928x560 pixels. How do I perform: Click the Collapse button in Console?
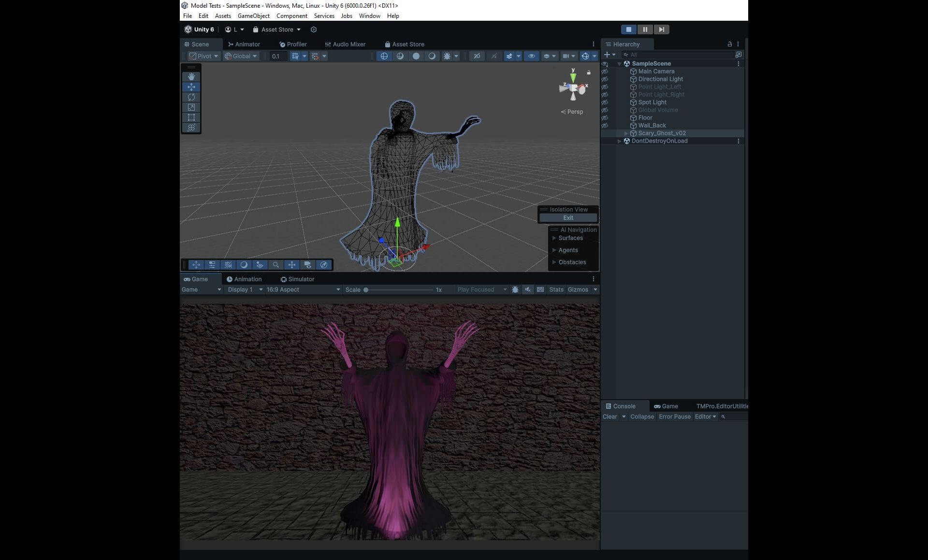coord(642,416)
